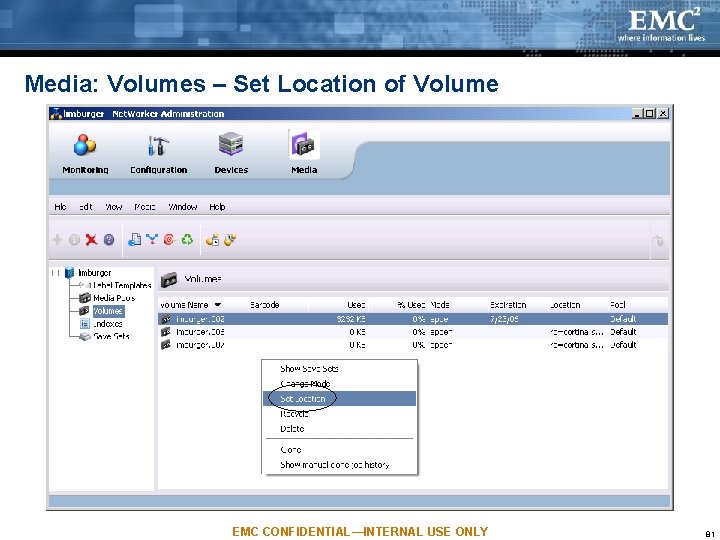The image size is (720, 540).
Task: Open the Window menu
Action: point(182,207)
